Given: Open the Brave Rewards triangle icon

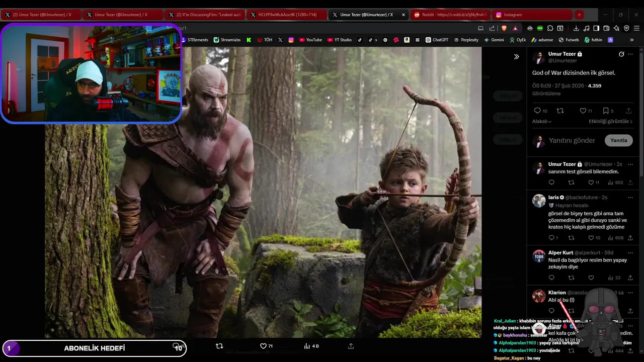Looking at the screenshot, I should [515, 28].
